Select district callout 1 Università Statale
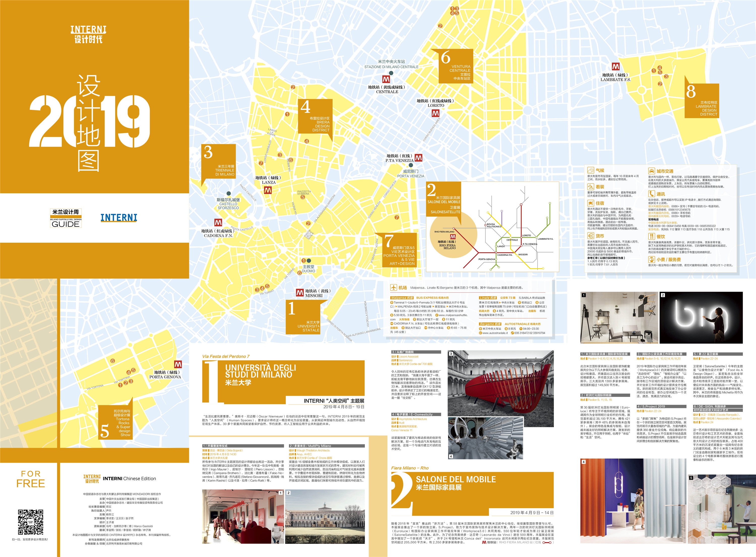The width and height of the screenshot is (756, 557). coord(303,317)
